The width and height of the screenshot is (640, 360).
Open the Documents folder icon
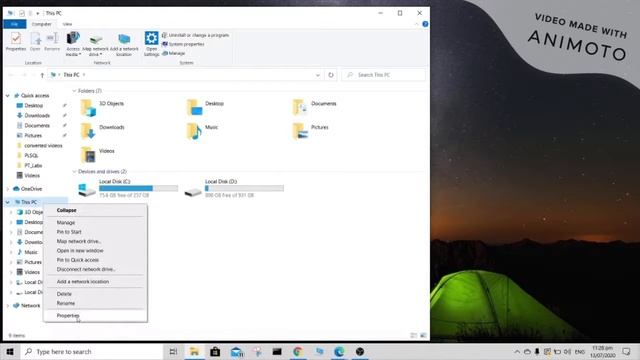tap(300, 108)
